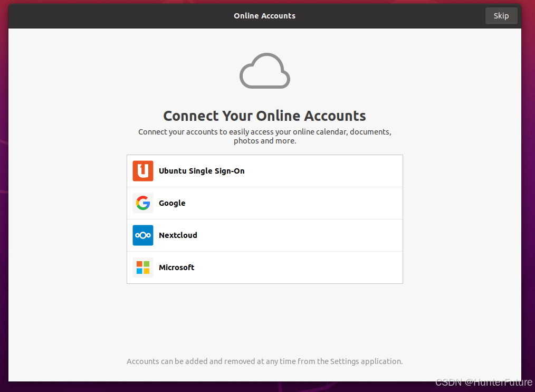The width and height of the screenshot is (535, 392).
Task: Click the Microsoft four-square logo icon
Action: 142,267
